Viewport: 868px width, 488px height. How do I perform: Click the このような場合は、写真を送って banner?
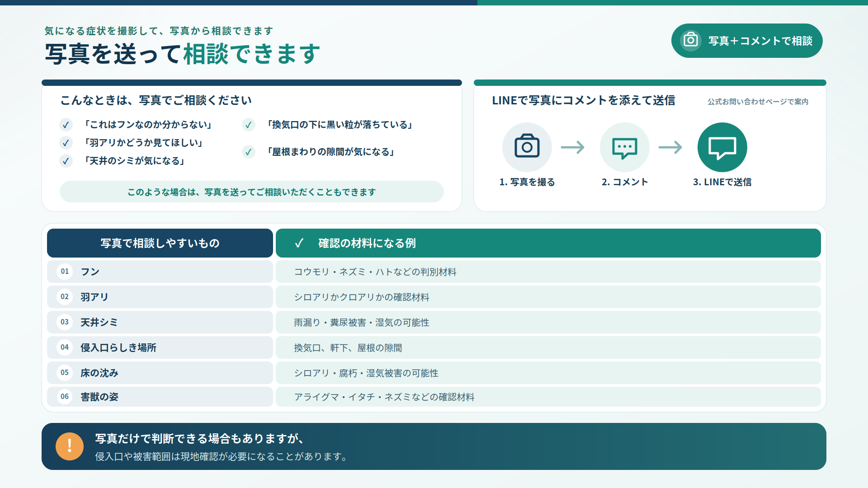(x=252, y=192)
